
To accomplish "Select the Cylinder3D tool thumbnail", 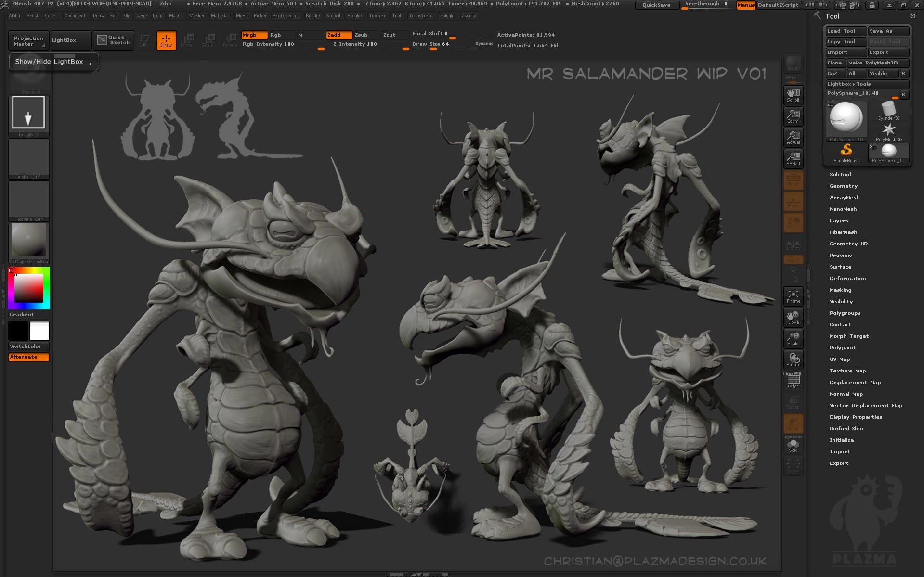I will coord(888,111).
